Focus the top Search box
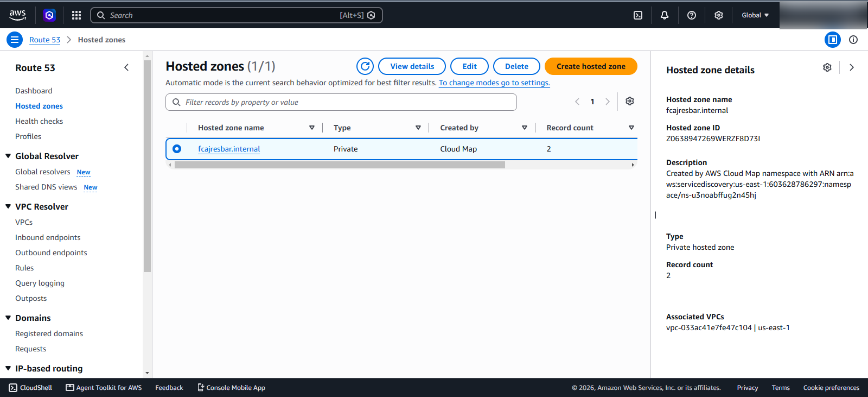Viewport: 868px width, 397px height. click(237, 15)
